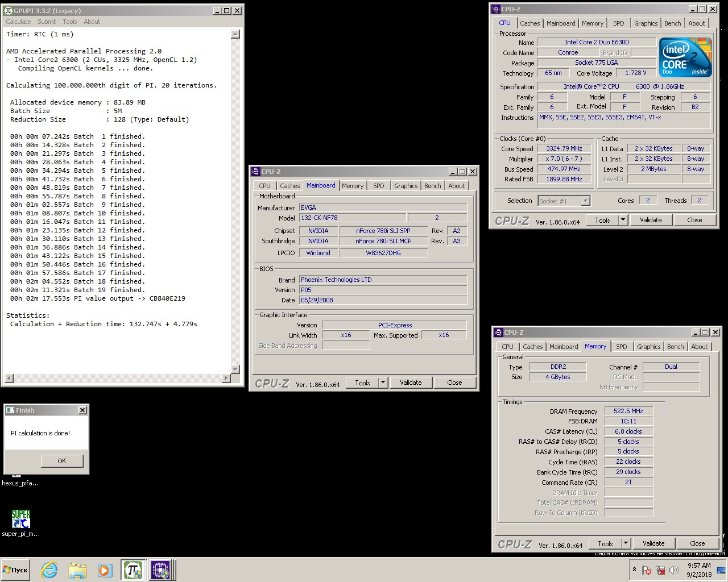Open the super_pi_mod desktop shortcut

tap(21, 523)
